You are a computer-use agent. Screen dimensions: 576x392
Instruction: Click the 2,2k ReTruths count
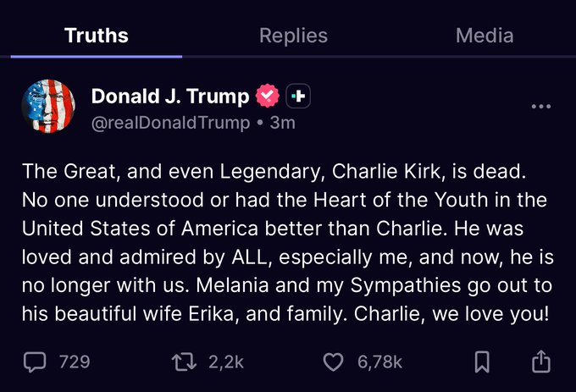click(226, 362)
